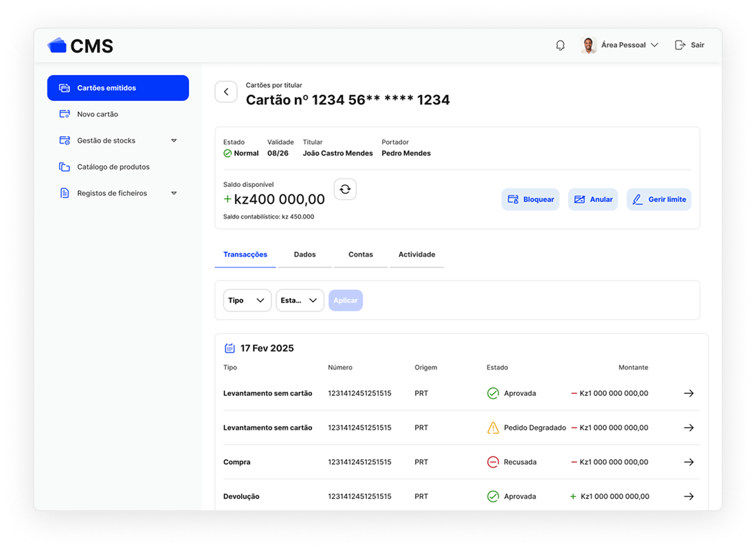The image size is (756, 550).
Task: Click the user profile avatar
Action: coord(588,45)
